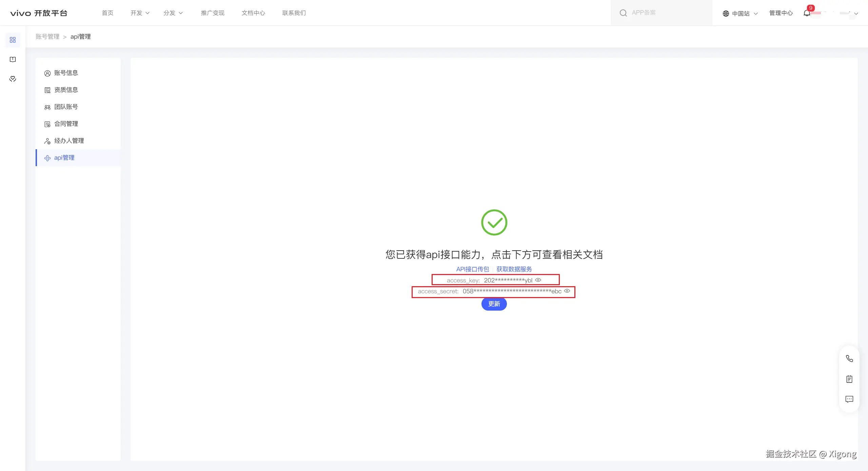Select 团队账号 in the sidebar menu
Screen dimensions: 868x471
point(66,107)
